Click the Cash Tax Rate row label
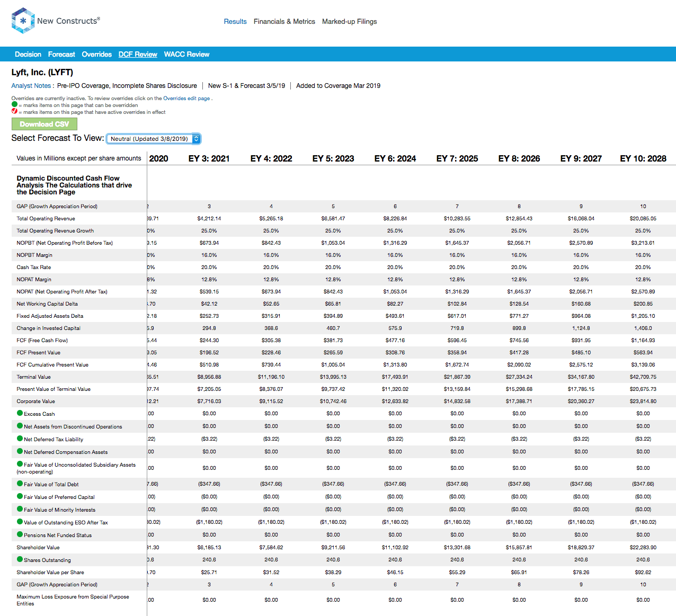Screen dimensions: 676x616 [x=34, y=267]
